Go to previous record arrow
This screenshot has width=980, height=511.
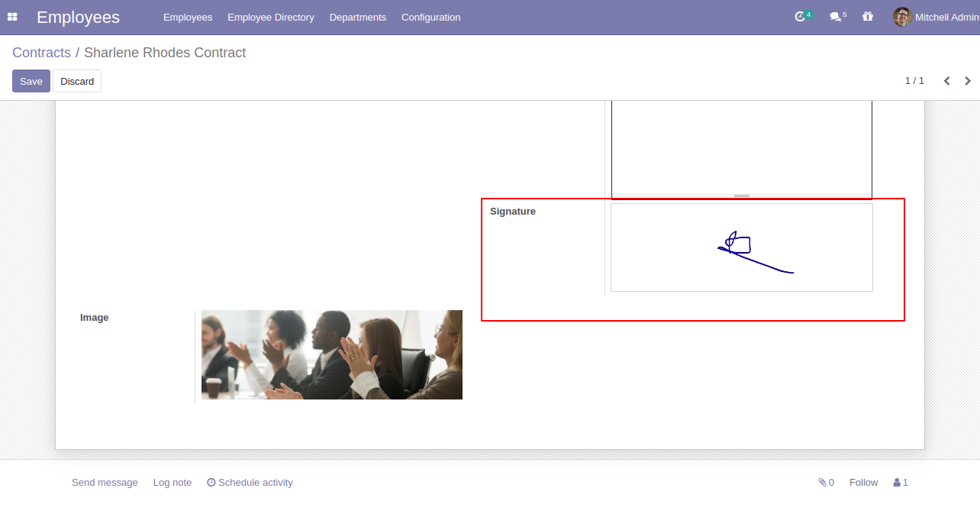point(947,81)
